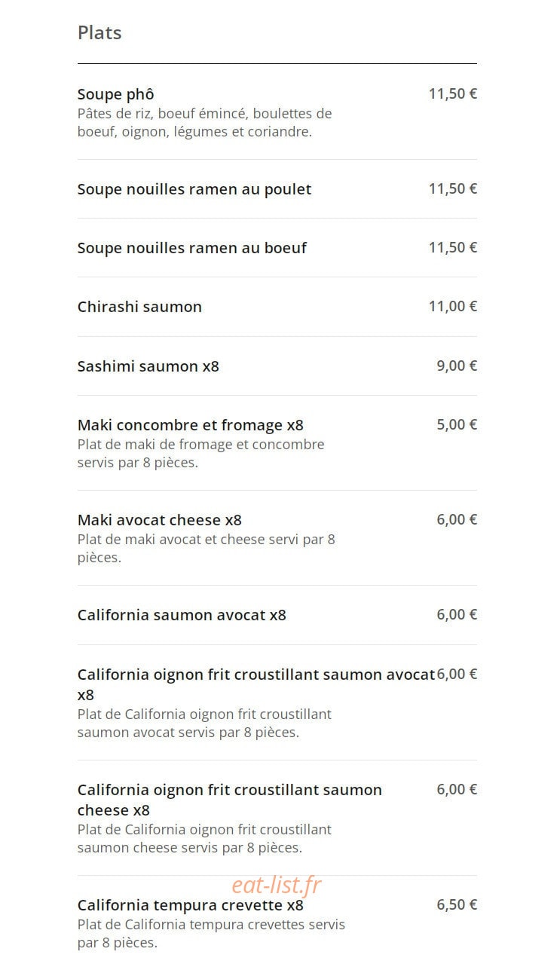Click Sashimi saumon x8 entry
This screenshot has width=560, height=970.
[148, 366]
